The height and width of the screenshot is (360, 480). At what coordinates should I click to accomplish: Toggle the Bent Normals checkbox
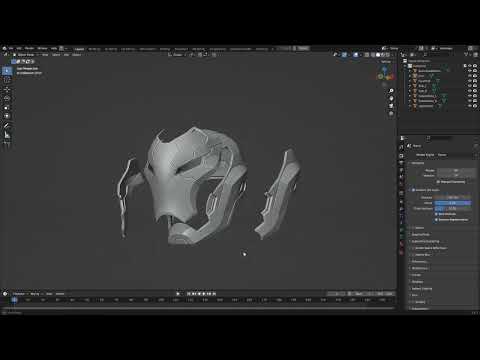(x=436, y=214)
